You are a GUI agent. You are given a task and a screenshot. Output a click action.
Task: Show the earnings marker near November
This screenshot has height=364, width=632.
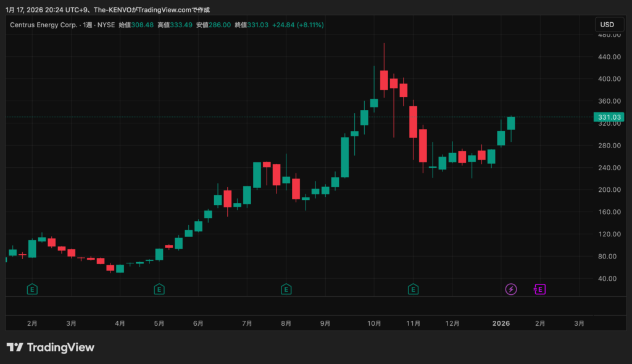point(413,289)
